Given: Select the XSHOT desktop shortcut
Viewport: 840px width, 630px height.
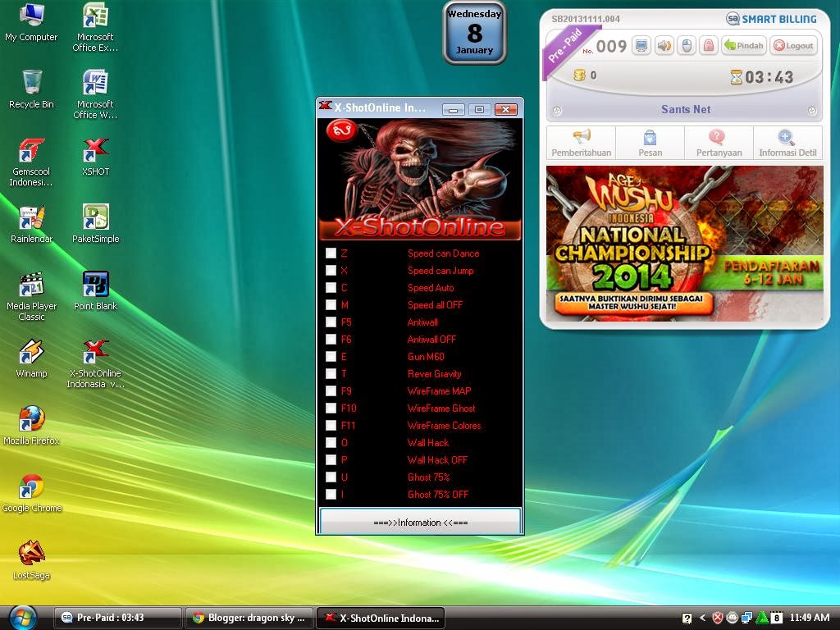Looking at the screenshot, I should point(95,157).
